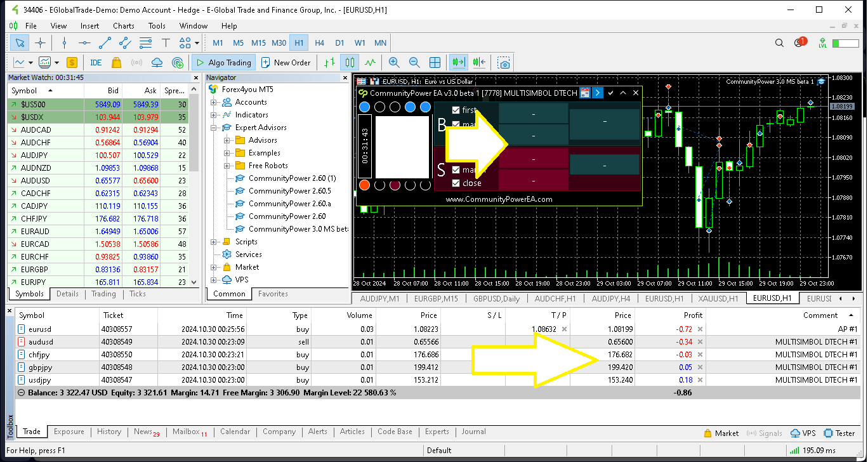This screenshot has width=868, height=462.
Task: Switch chart to line chart style
Action: (x=370, y=63)
